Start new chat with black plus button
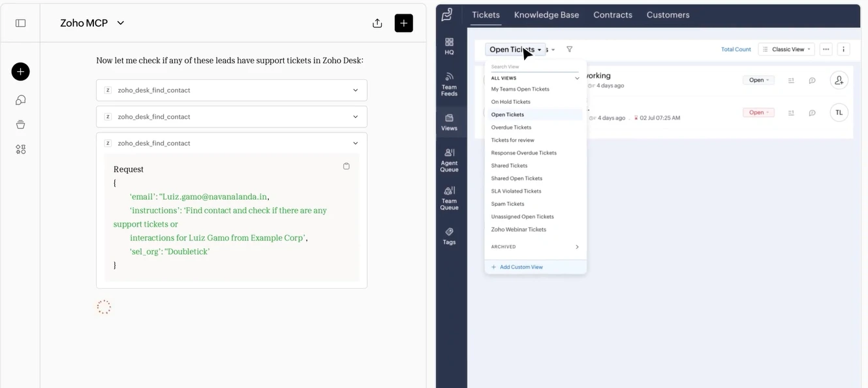The width and height of the screenshot is (868, 388). (x=403, y=23)
